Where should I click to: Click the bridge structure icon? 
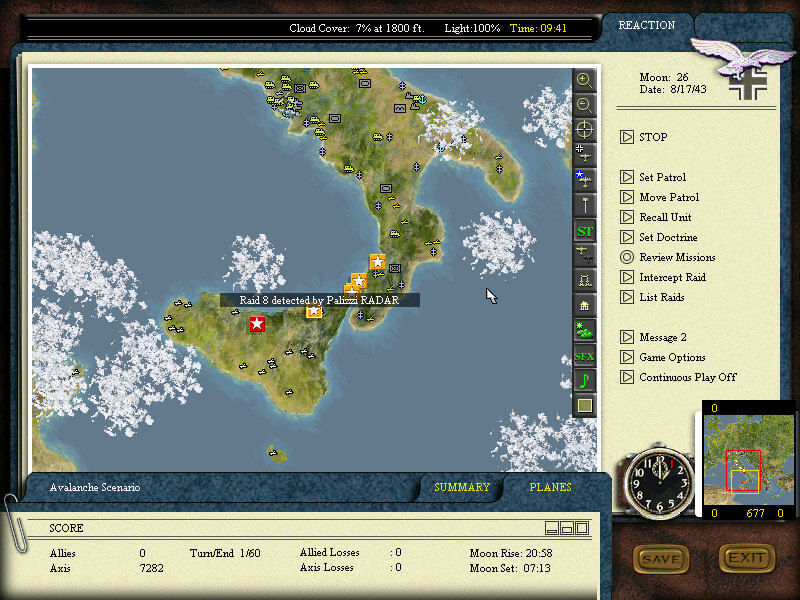[x=584, y=280]
